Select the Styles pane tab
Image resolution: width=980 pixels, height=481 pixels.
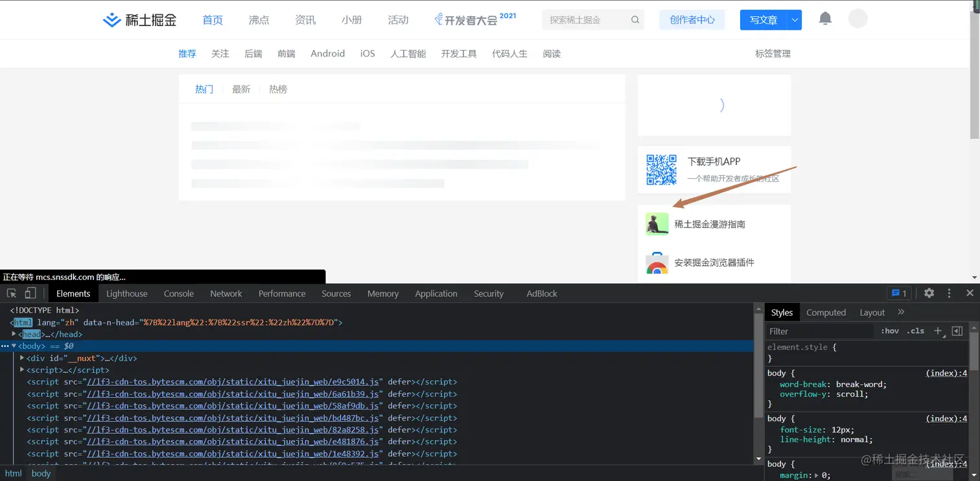(782, 312)
